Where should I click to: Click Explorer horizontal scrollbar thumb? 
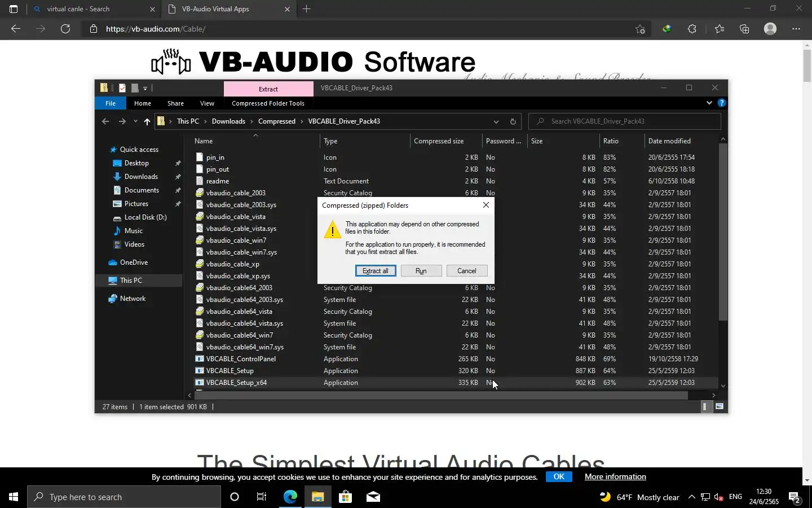[441, 395]
